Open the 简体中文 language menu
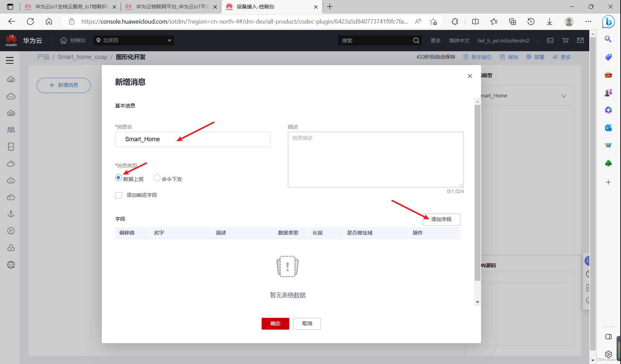 459,40
